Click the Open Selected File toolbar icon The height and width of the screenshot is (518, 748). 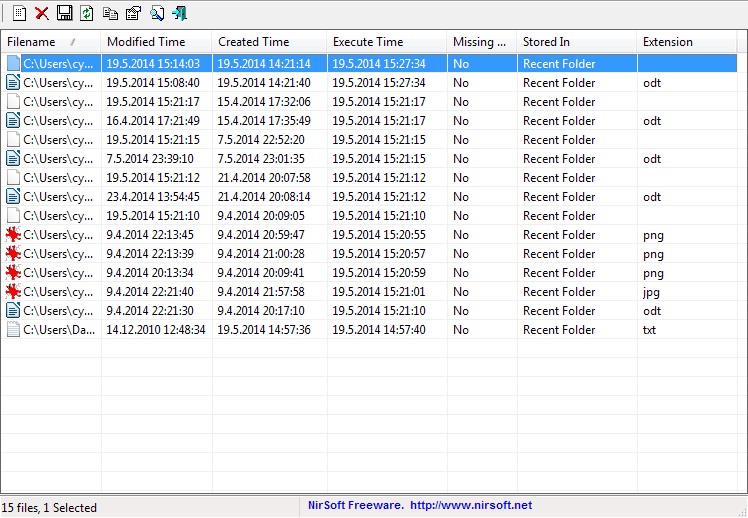(x=18, y=13)
